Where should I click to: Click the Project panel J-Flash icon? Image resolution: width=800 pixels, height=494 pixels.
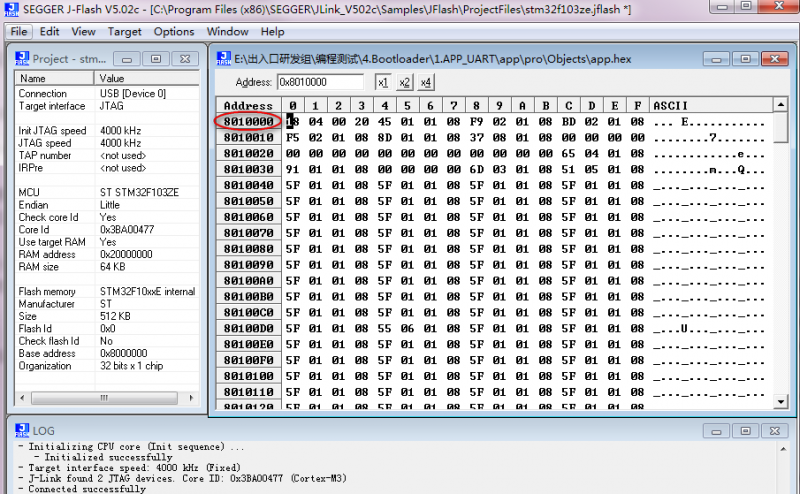click(22, 58)
